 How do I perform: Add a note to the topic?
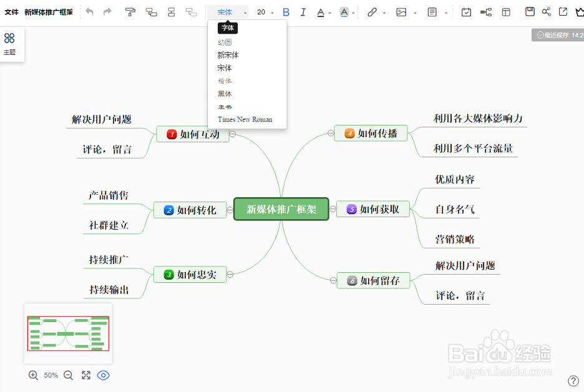431,11
